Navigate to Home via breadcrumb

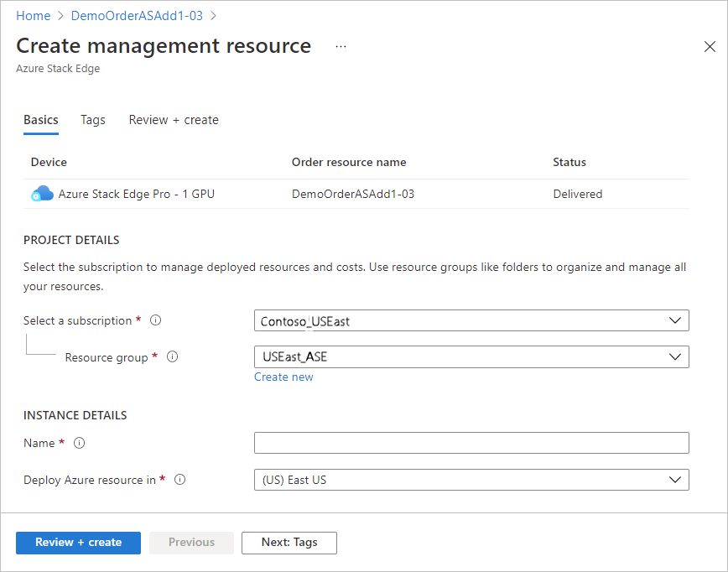click(x=33, y=15)
